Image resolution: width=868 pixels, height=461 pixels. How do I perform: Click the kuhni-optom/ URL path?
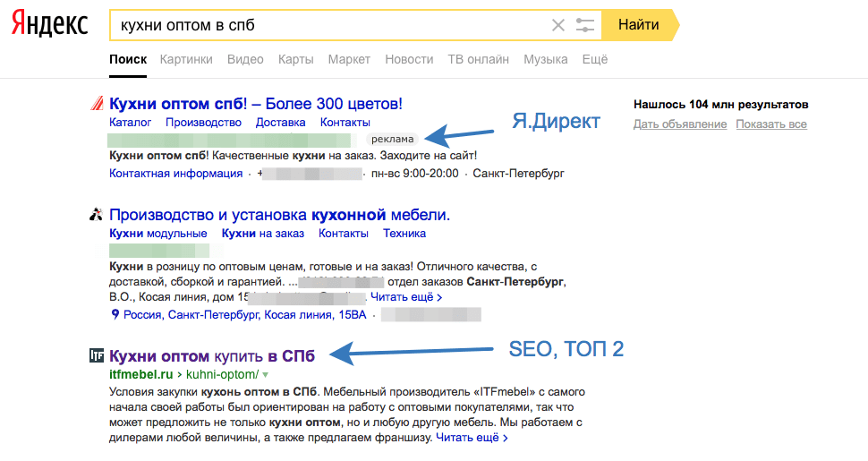pyautogui.click(x=222, y=374)
